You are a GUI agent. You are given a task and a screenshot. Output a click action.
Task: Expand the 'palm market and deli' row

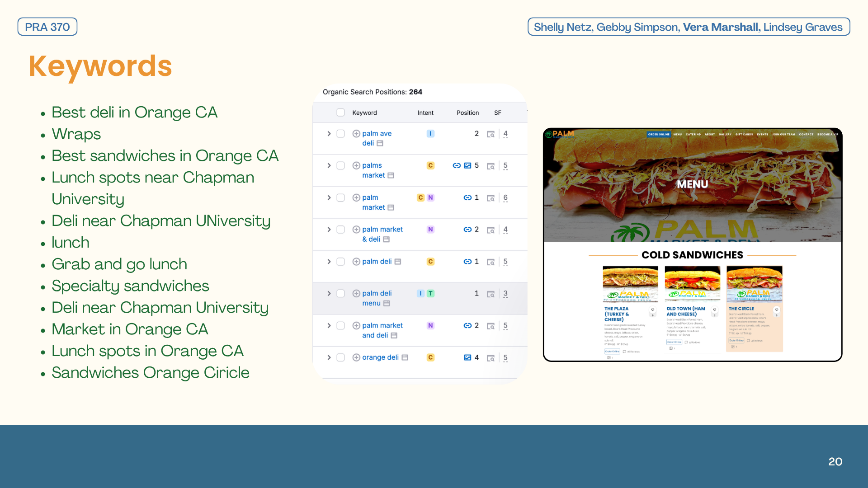tap(329, 326)
